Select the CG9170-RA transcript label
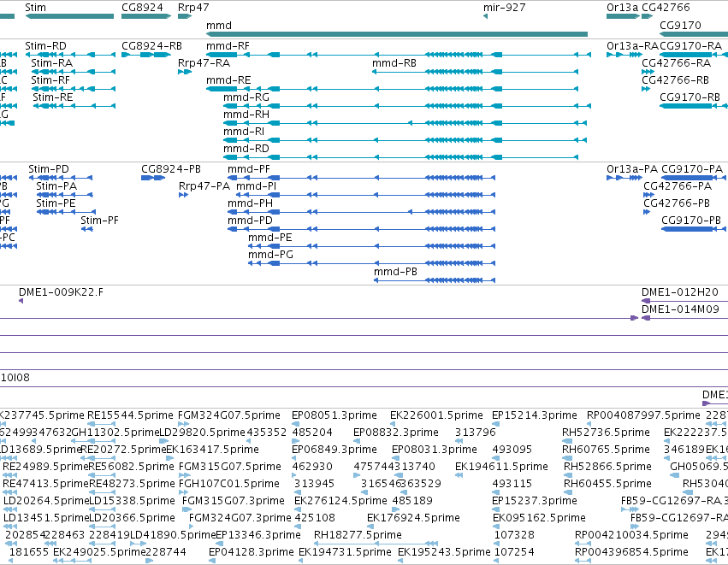The image size is (728, 565). [691, 46]
